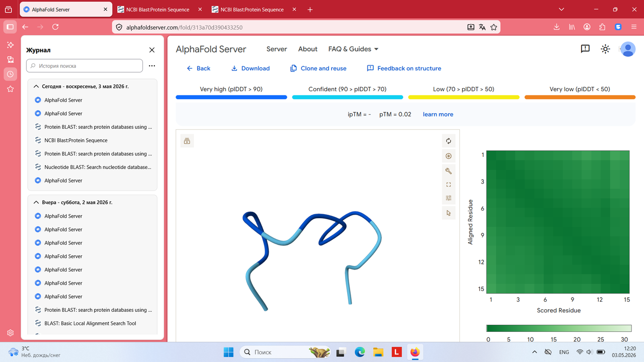Click the AlphaFold Server logo title

tap(211, 49)
